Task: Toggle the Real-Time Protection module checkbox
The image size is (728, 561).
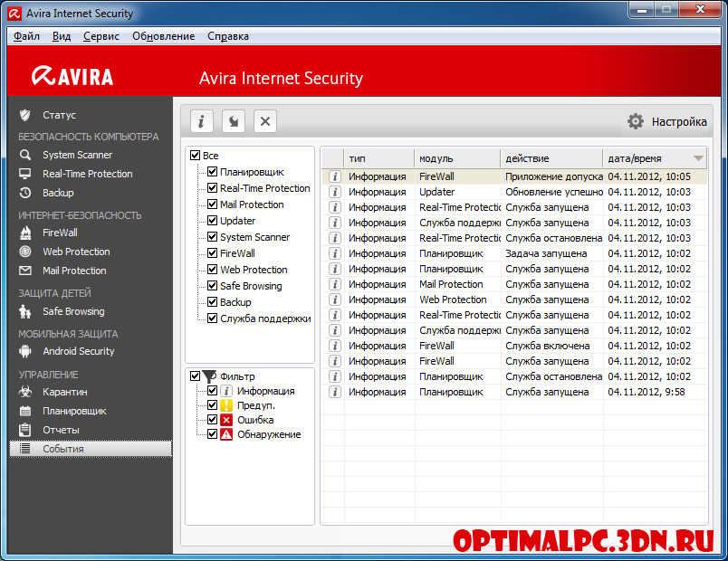Action: (x=212, y=188)
